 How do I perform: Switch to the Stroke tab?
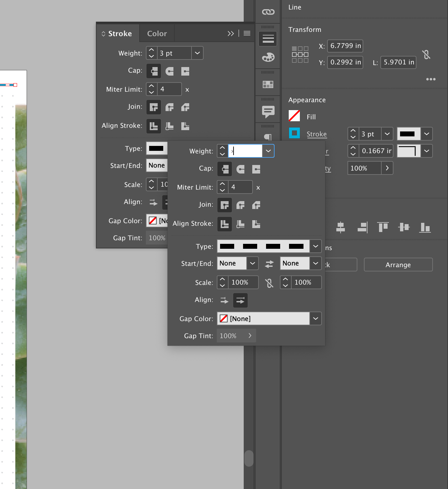(120, 33)
